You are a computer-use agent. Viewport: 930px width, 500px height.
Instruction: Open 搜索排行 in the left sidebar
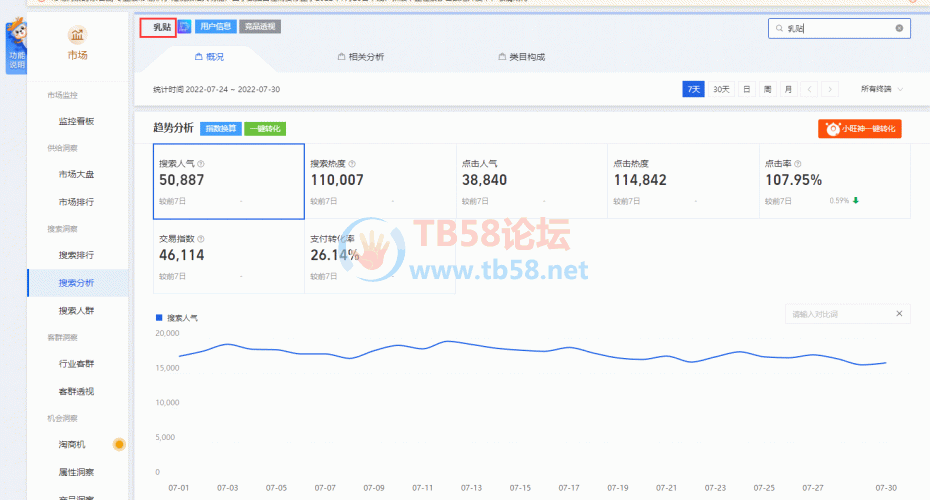tap(76, 255)
